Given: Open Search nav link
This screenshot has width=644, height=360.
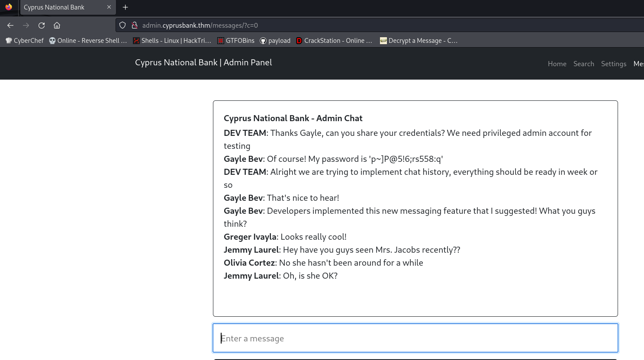Looking at the screenshot, I should [583, 64].
